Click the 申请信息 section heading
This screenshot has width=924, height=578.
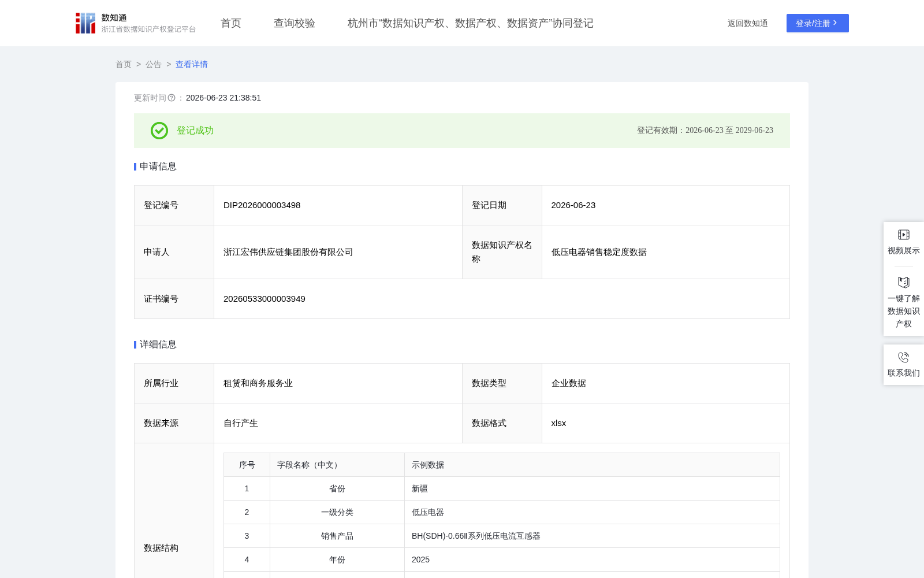pos(158,166)
